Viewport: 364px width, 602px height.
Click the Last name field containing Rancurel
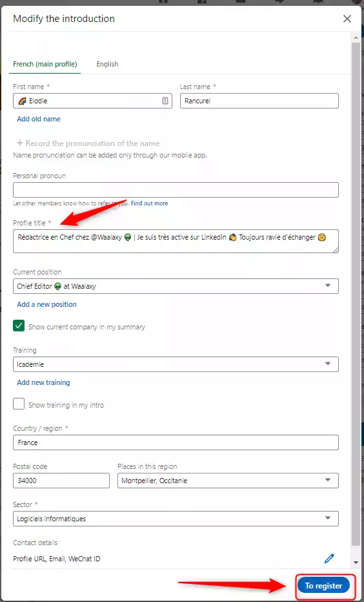259,101
